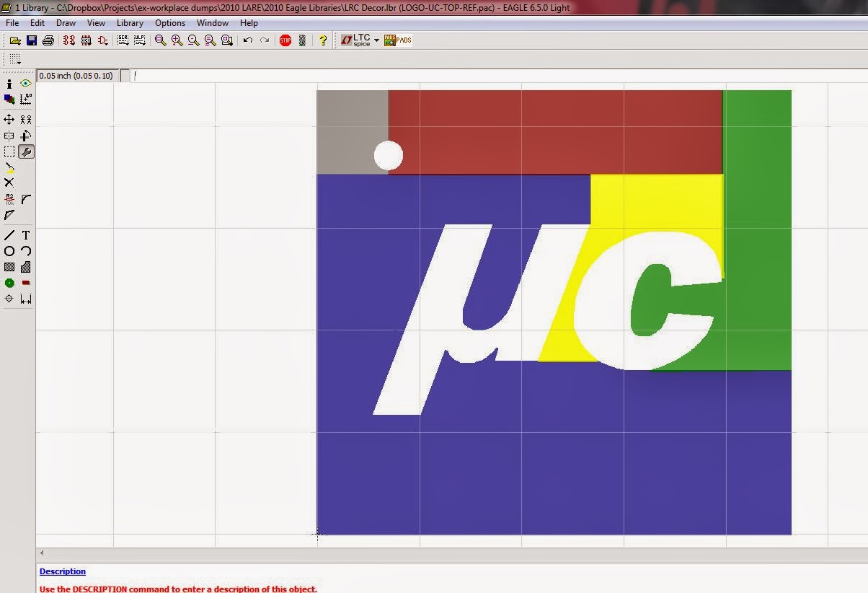Select the green Pad tool
Screen dimensions: 868x593
tap(9, 282)
